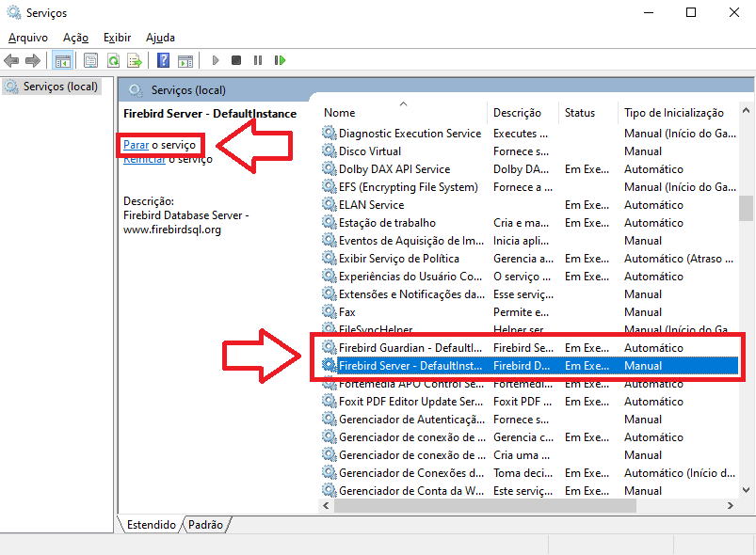The image size is (756, 555).
Task: Click the Restart Service toolbar icon
Action: pos(280,60)
